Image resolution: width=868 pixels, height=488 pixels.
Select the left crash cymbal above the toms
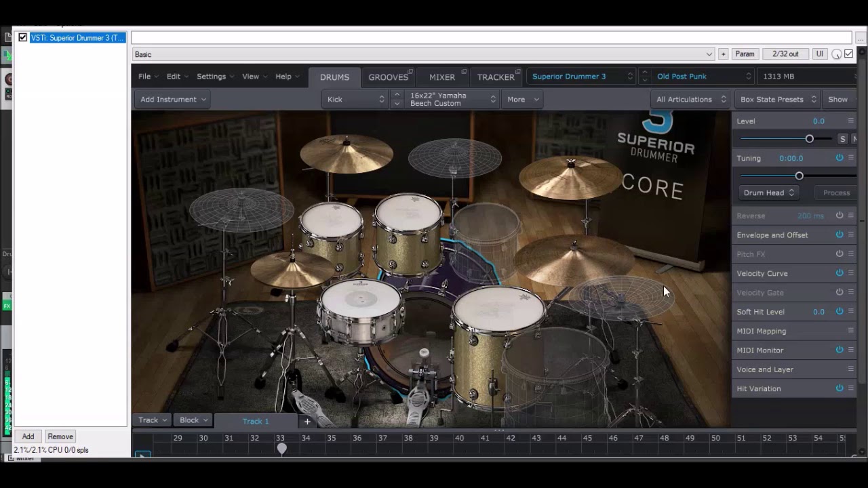tap(347, 153)
